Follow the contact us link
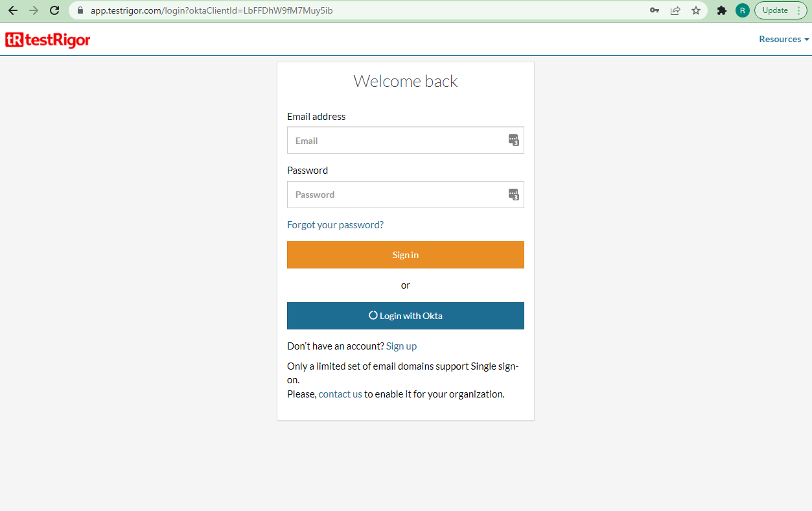The width and height of the screenshot is (812, 511). 340,394
